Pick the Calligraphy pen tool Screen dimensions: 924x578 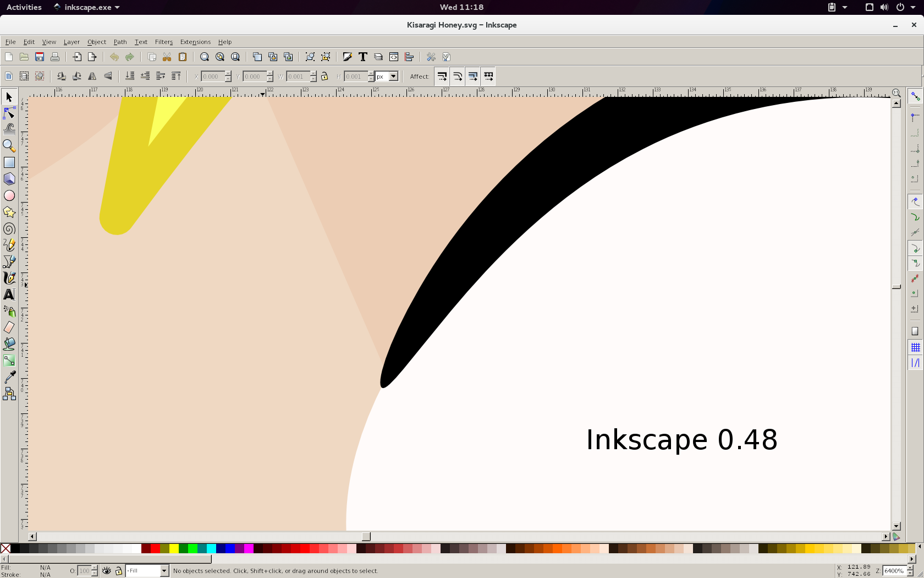(9, 278)
